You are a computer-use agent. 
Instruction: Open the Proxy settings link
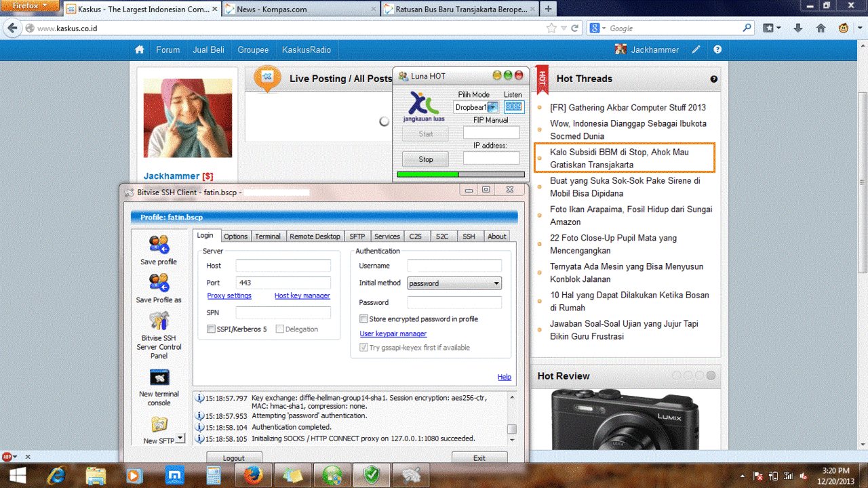(x=229, y=296)
